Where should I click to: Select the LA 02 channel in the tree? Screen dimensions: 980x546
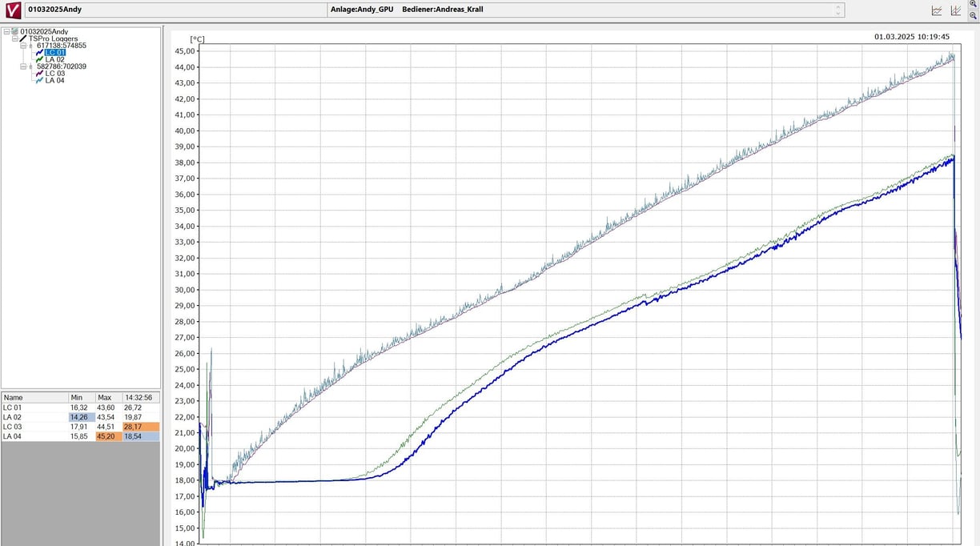pyautogui.click(x=55, y=59)
